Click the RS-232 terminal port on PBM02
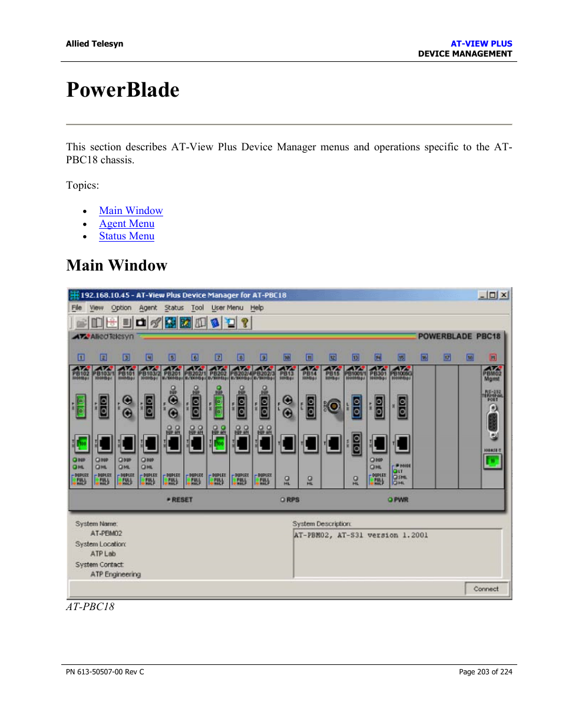562x728 pixels. click(x=493, y=422)
